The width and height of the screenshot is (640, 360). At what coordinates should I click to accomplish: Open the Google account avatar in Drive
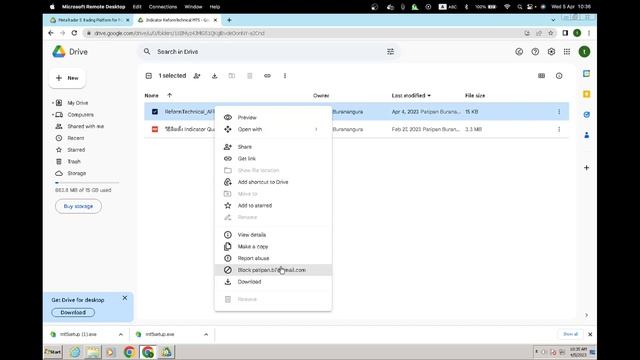(x=584, y=52)
